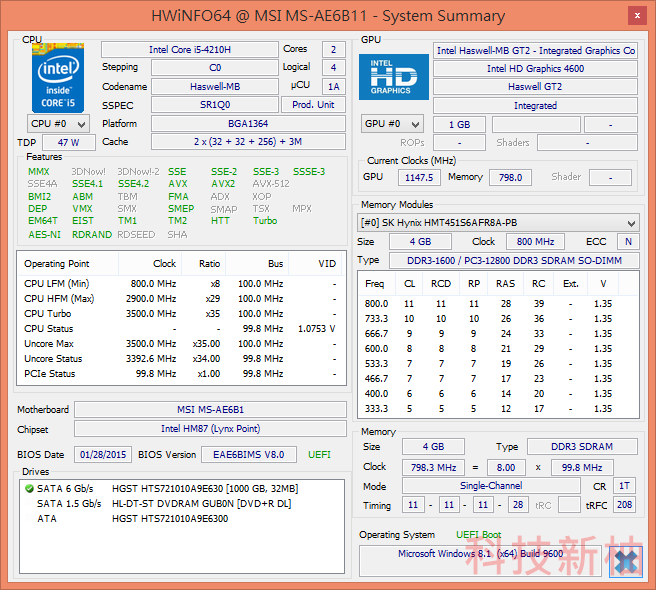Click the module clock 800 MHz field
Screen dimensions: 656x590
(x=535, y=241)
